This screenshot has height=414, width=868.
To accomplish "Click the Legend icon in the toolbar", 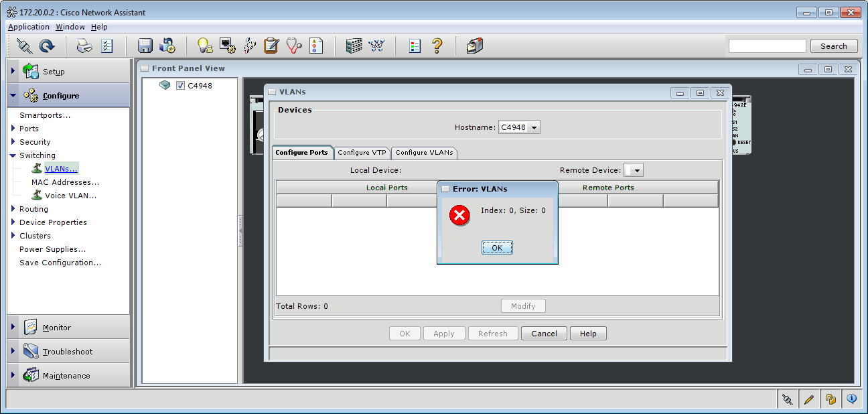I will point(415,46).
